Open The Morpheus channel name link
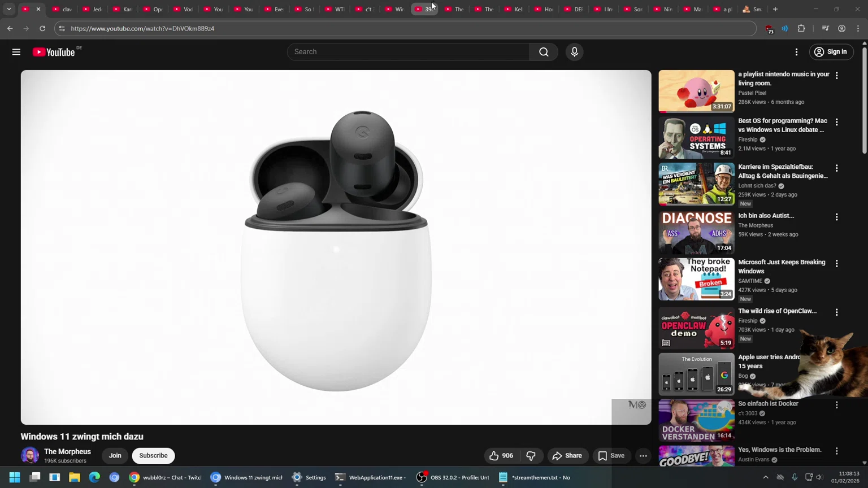The image size is (868, 488). [x=67, y=451]
